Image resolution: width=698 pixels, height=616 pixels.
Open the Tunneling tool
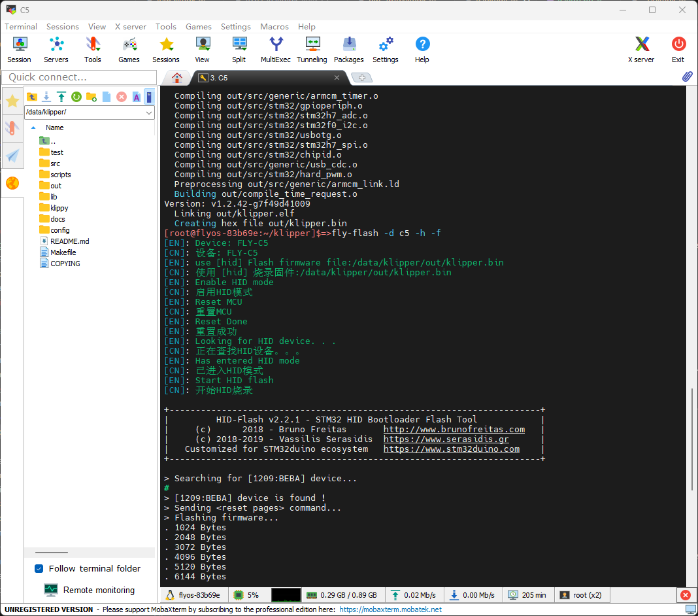pyautogui.click(x=312, y=50)
